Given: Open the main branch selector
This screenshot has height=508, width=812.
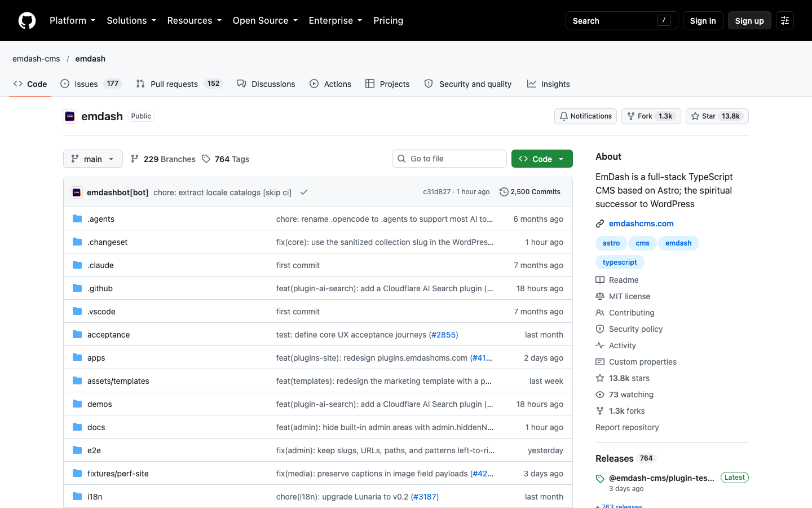Looking at the screenshot, I should click(x=93, y=159).
